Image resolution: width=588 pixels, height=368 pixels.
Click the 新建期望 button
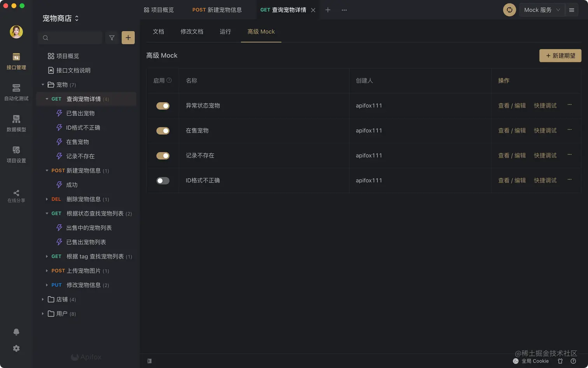click(560, 56)
